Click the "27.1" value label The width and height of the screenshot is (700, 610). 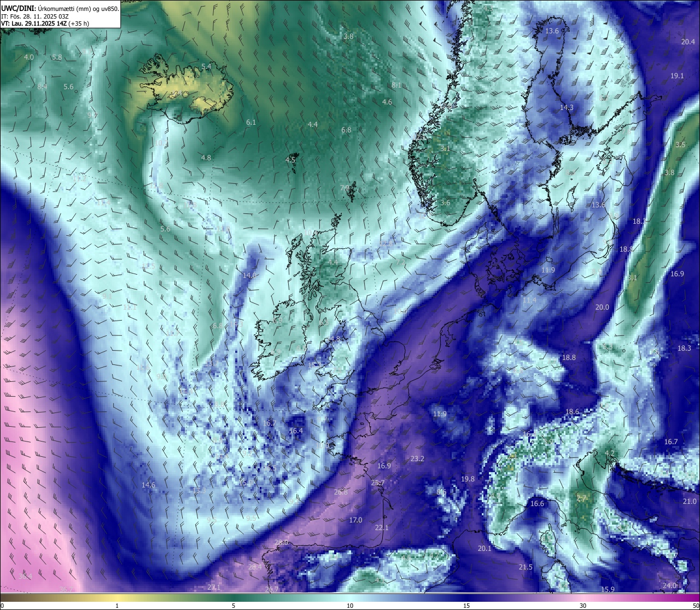point(214,588)
